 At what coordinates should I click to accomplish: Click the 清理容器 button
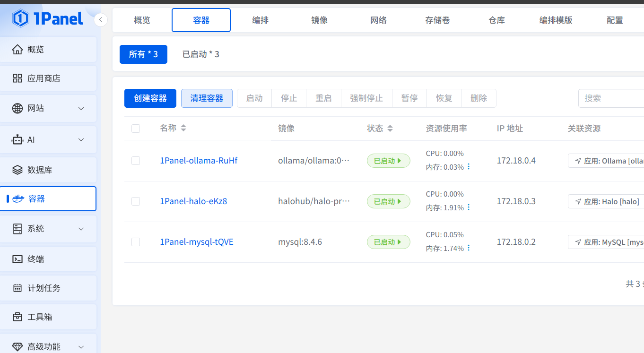point(207,98)
